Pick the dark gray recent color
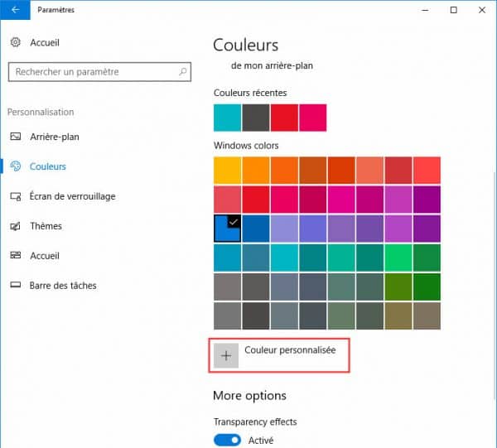The height and width of the screenshot is (448, 497). (255, 117)
